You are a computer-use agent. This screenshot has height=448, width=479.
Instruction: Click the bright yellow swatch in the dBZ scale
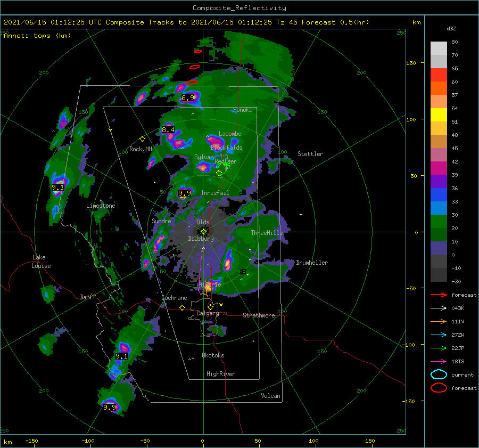[439, 115]
